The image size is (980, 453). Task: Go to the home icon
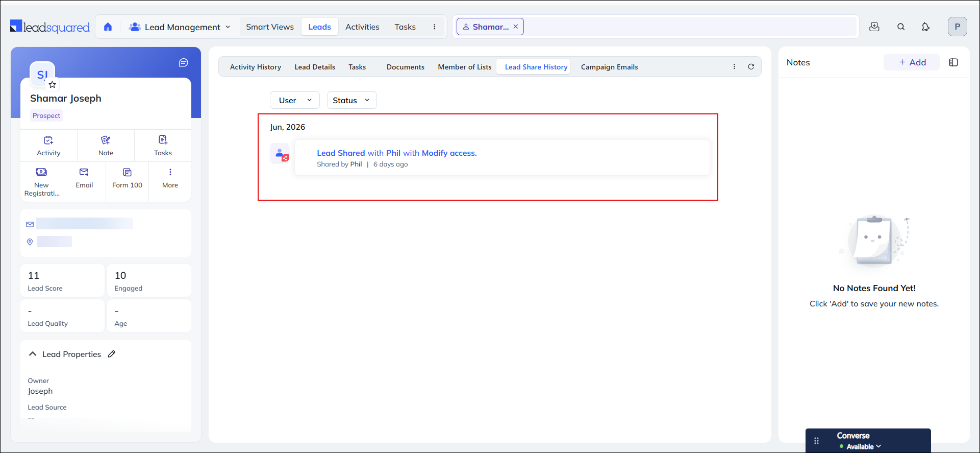108,27
